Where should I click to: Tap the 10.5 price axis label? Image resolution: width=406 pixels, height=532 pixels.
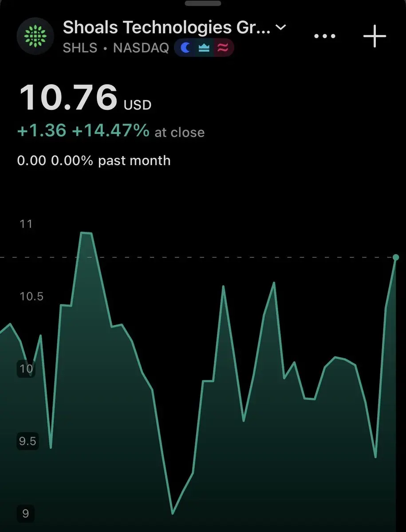[32, 296]
